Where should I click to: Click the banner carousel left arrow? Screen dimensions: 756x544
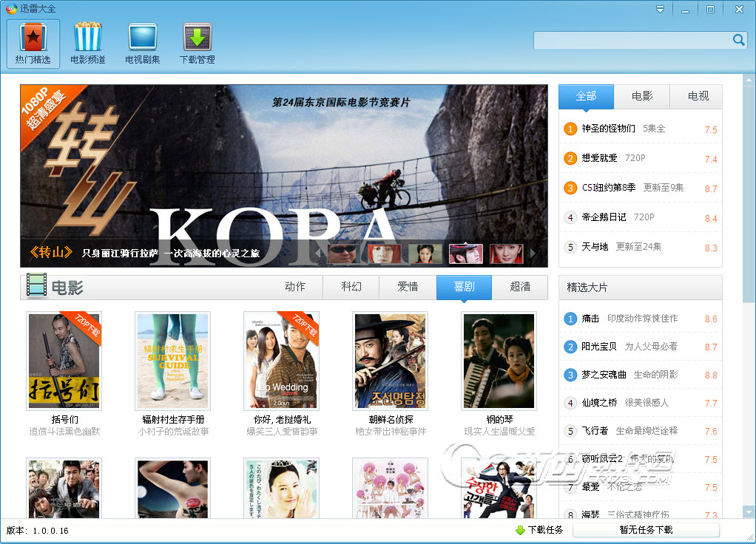click(x=319, y=254)
